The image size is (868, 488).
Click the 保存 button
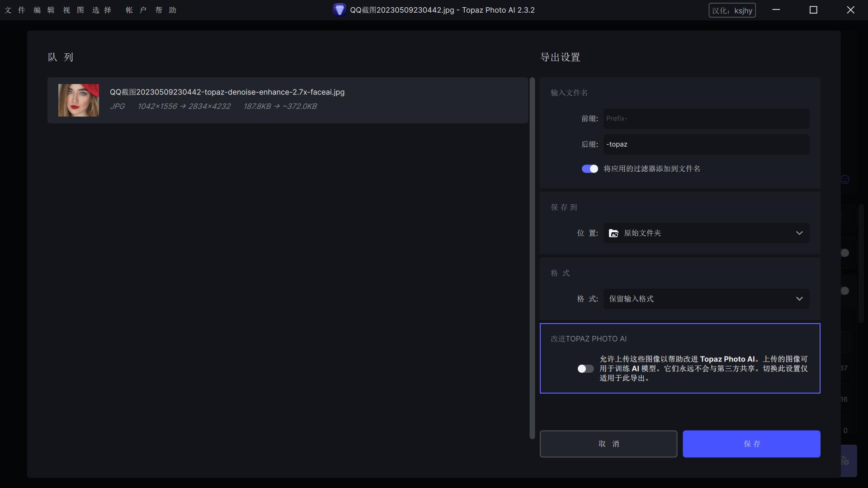point(751,444)
